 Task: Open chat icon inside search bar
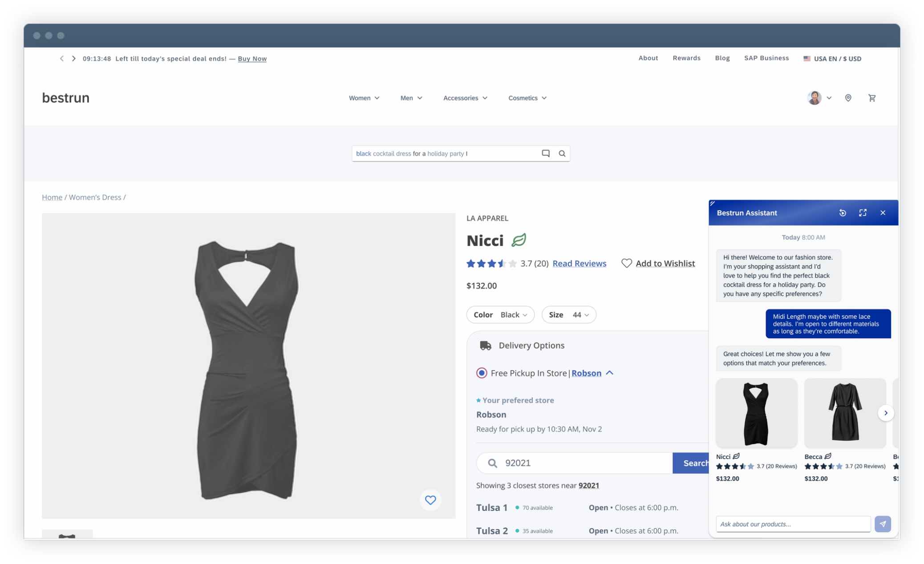(546, 153)
